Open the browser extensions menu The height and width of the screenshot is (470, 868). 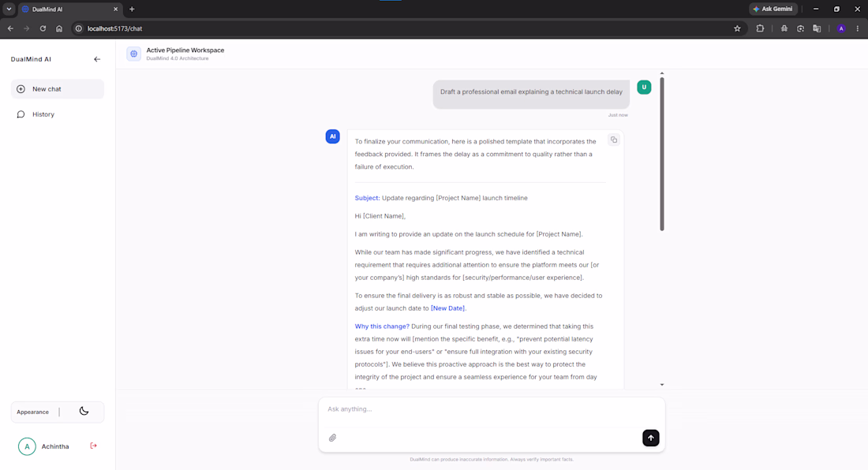coord(760,28)
